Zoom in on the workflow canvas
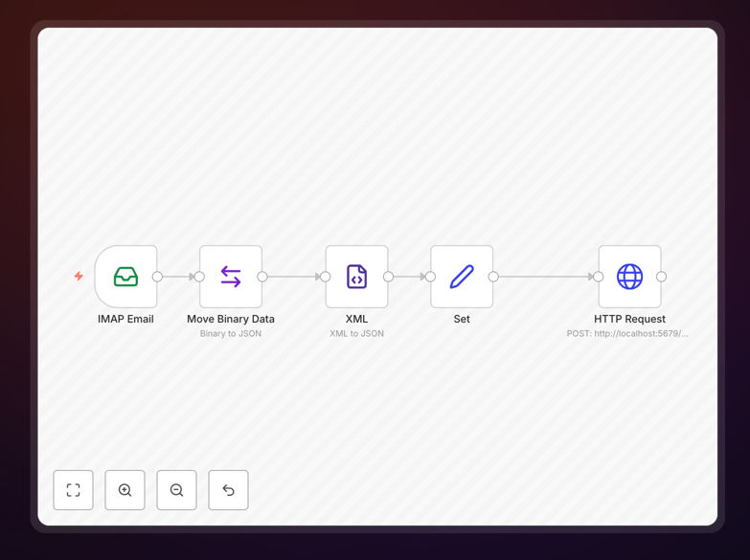Viewport: 750px width, 560px height. tap(125, 490)
